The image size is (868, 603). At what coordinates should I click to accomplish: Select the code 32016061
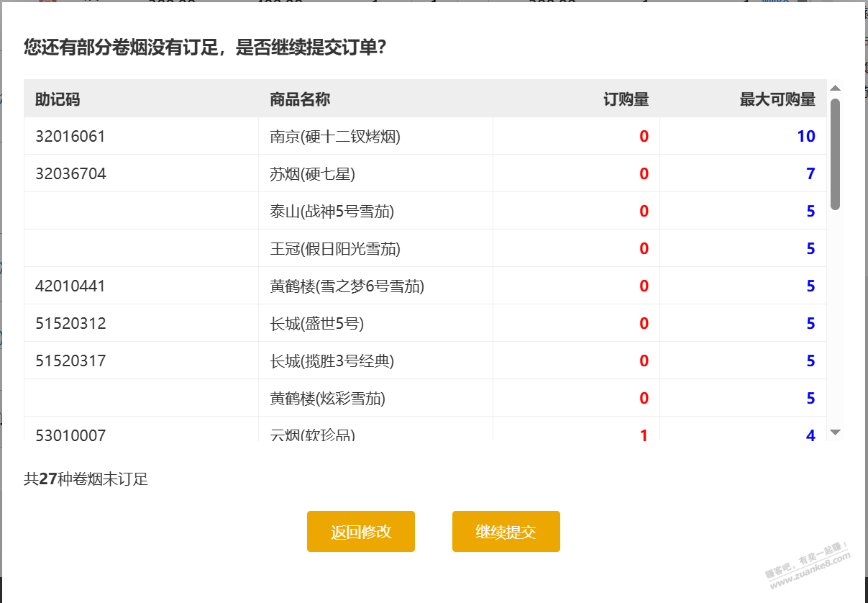70,136
